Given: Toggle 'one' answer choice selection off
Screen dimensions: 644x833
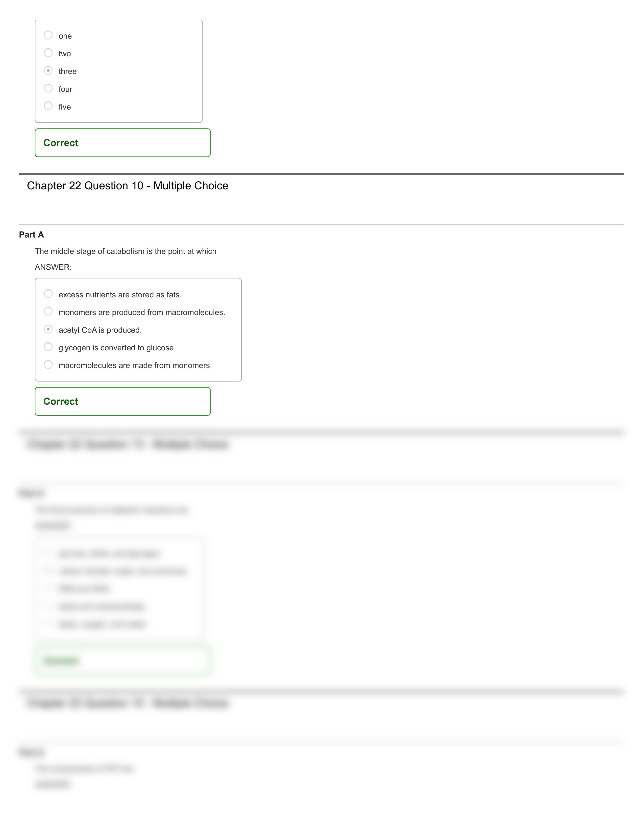Looking at the screenshot, I should [x=48, y=35].
